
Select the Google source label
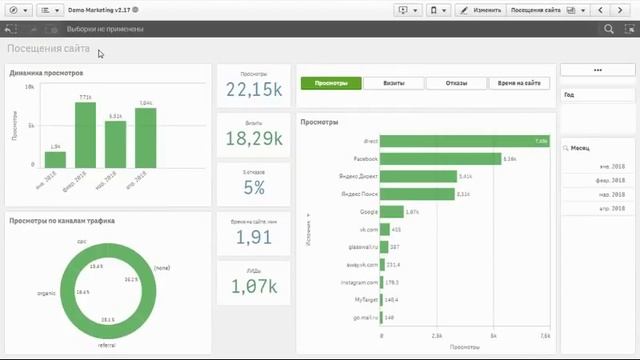(x=369, y=212)
